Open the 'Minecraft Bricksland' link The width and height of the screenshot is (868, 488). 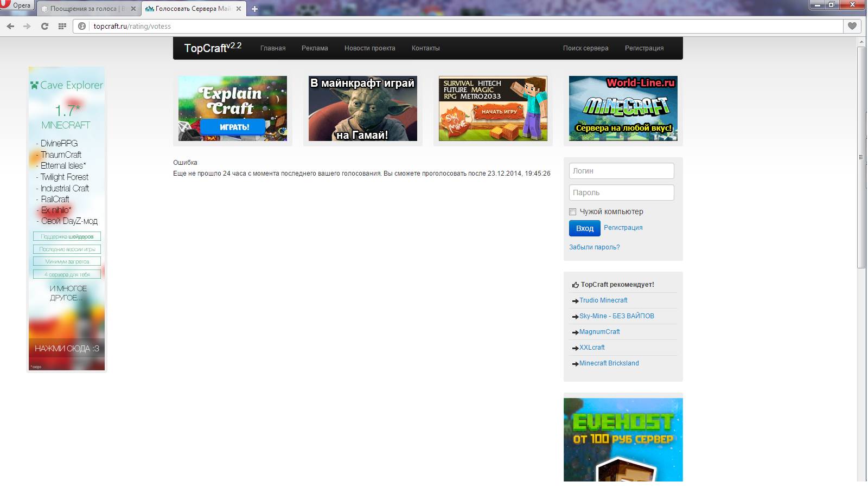[x=609, y=363]
